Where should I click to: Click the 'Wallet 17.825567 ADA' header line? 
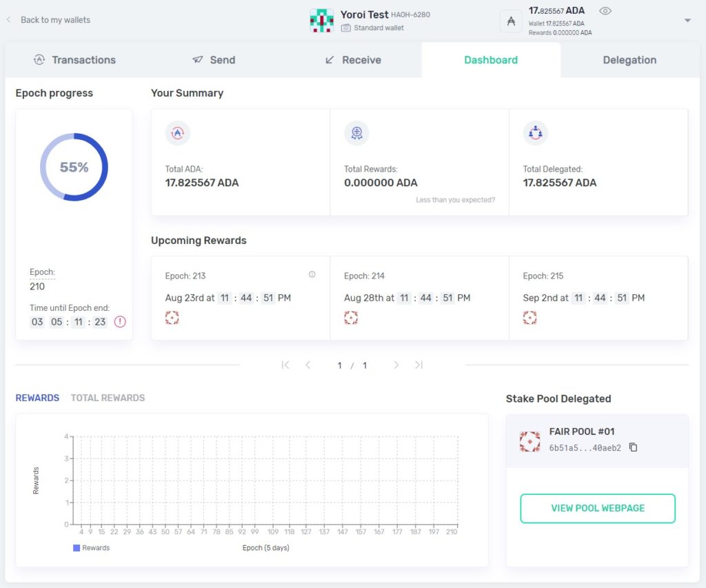pos(556,23)
